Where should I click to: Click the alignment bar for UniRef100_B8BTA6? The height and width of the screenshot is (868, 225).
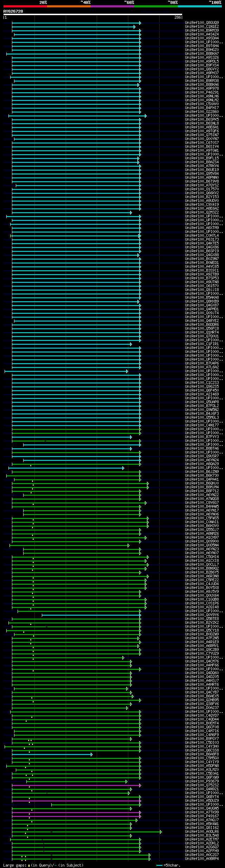pyautogui.click(x=72, y=449)
